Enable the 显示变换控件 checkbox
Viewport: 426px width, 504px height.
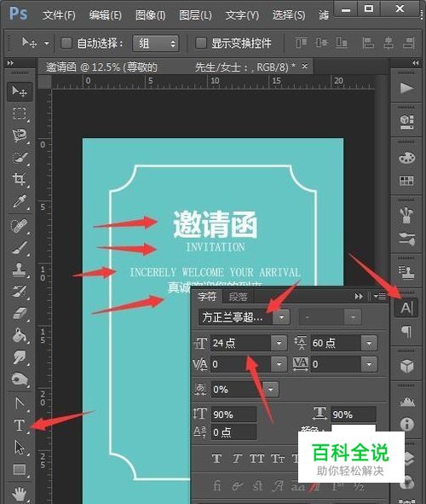coord(201,43)
